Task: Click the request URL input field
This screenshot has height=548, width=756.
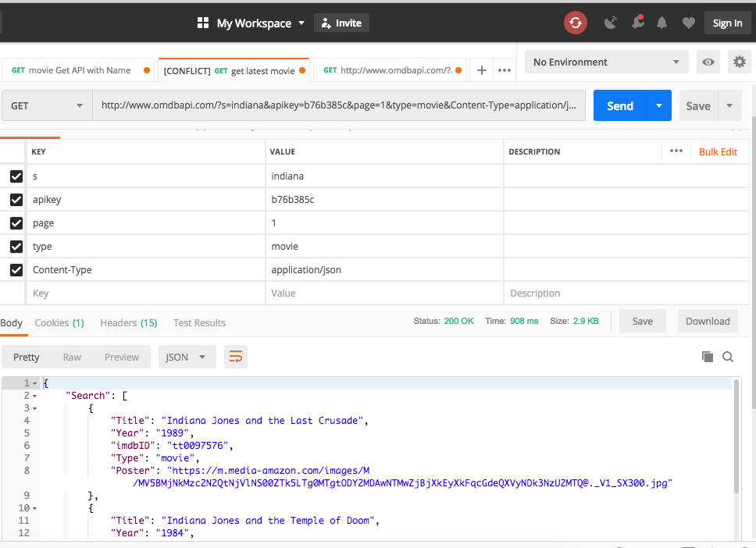Action: [338, 105]
